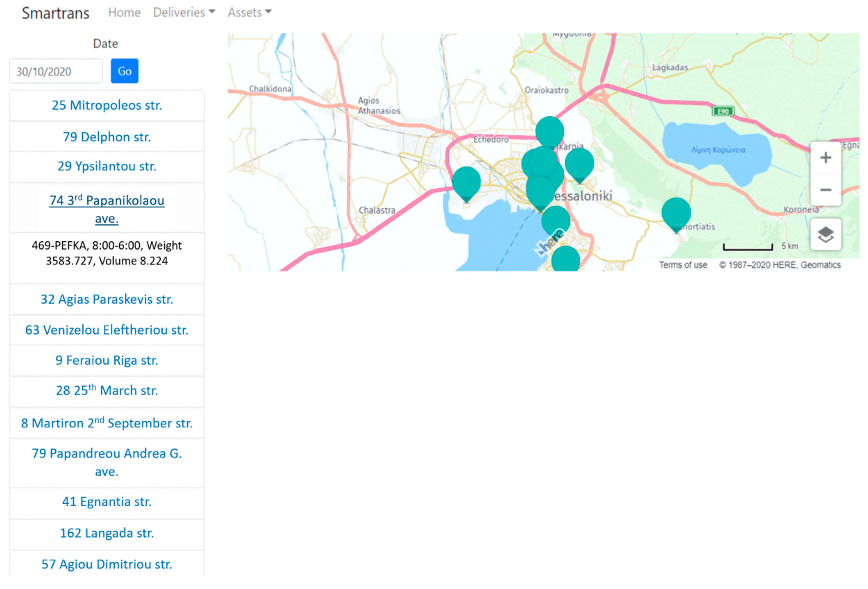Viewport: 868px width, 589px height.
Task: Click the Date input field
Action: tap(56, 71)
